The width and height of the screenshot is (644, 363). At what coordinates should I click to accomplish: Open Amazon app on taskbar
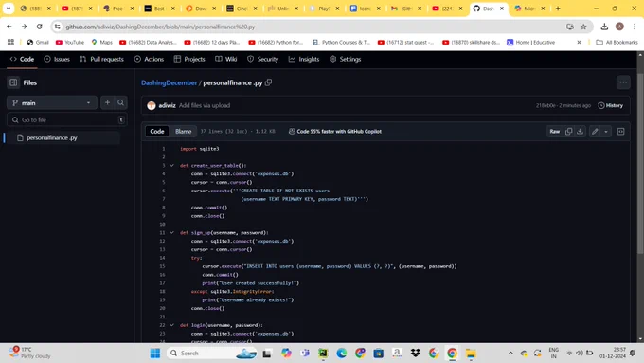[x=397, y=354]
